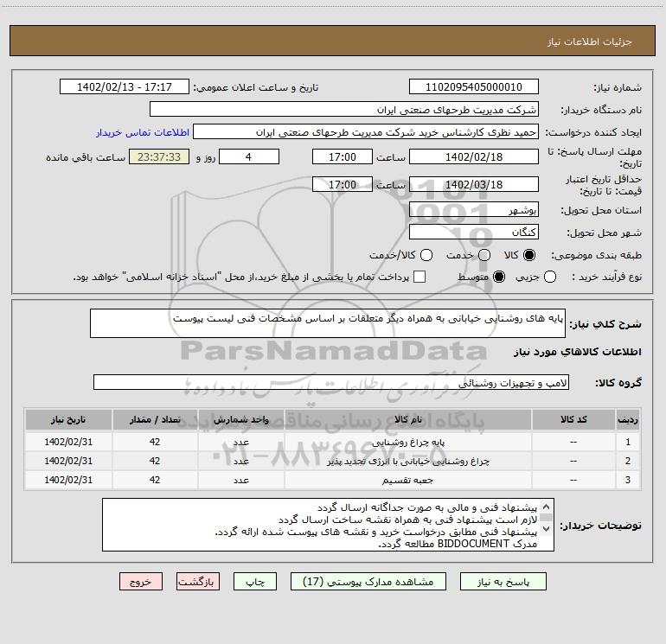The width and height of the screenshot is (666, 644).
Task: Click the ایجاد کننده درخواست field
Action: pos(366,132)
